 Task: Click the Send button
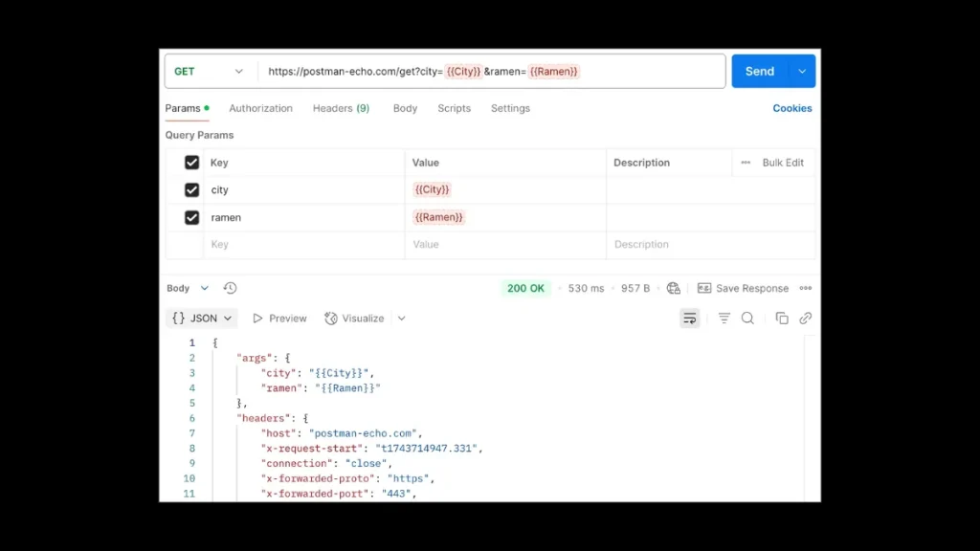(x=759, y=71)
